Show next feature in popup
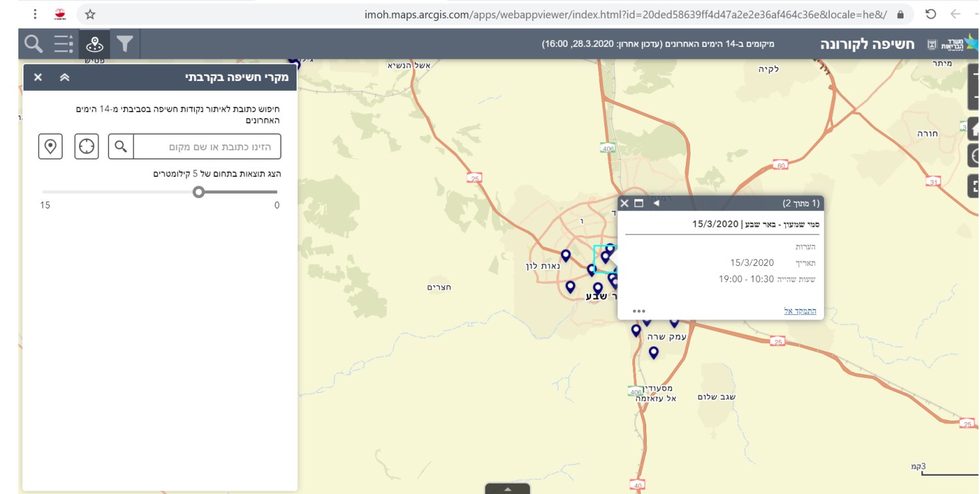This screenshot has height=494, width=980. tap(657, 203)
